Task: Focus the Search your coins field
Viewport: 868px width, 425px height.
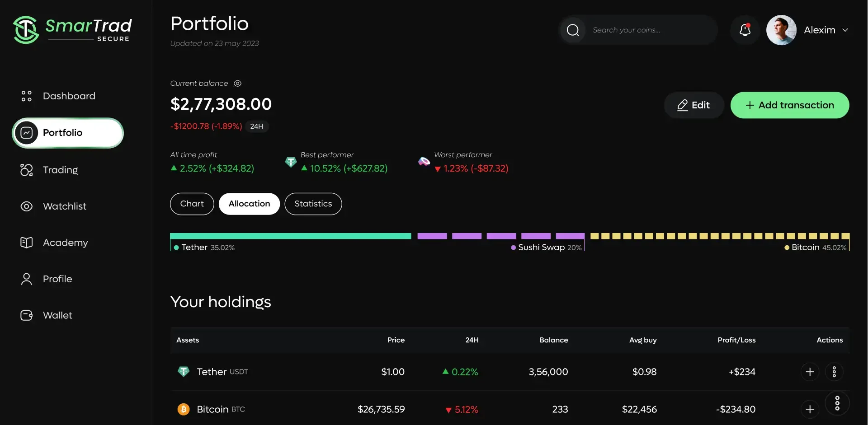Action: [638, 30]
